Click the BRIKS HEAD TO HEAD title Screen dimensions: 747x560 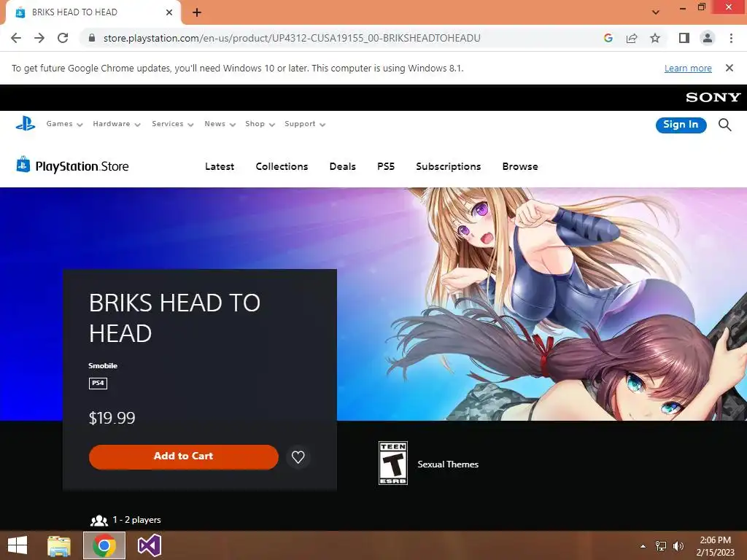[174, 318]
